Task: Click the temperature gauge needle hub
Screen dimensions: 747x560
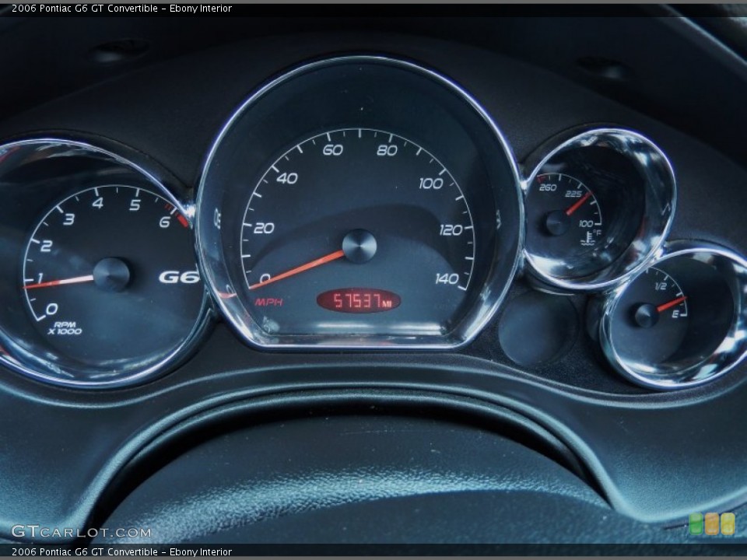Action: click(556, 222)
